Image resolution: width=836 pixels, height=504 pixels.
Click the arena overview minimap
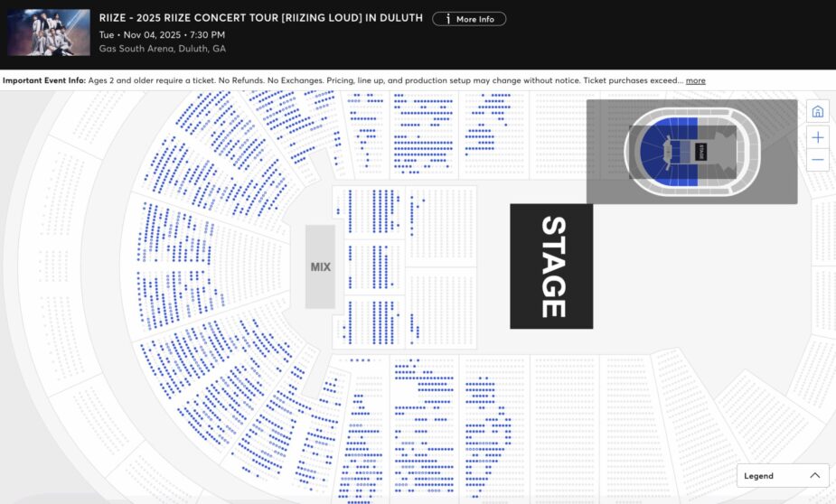(691, 152)
